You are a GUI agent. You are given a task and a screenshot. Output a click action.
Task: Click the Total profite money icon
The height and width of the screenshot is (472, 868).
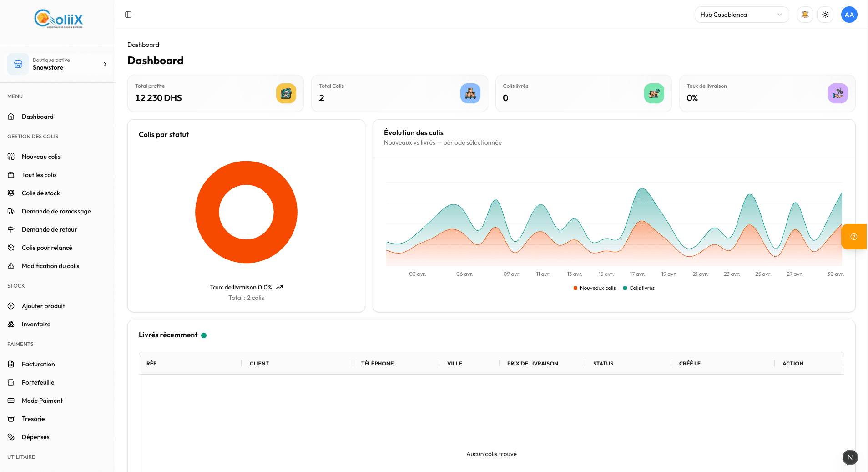pos(286,93)
